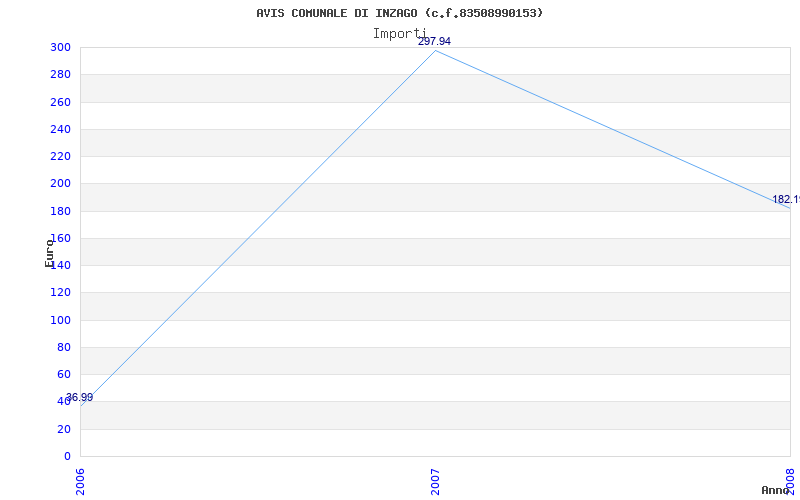Select the 297.94 data point label
The image size is (800, 500).
(434, 42)
